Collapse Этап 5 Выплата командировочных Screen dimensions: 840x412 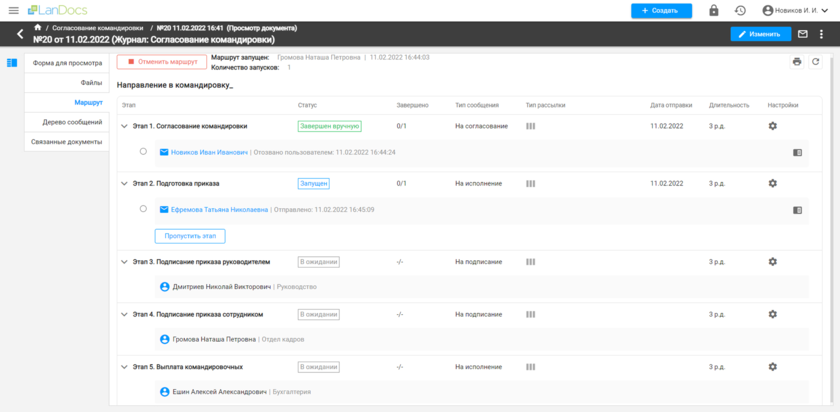pos(125,366)
